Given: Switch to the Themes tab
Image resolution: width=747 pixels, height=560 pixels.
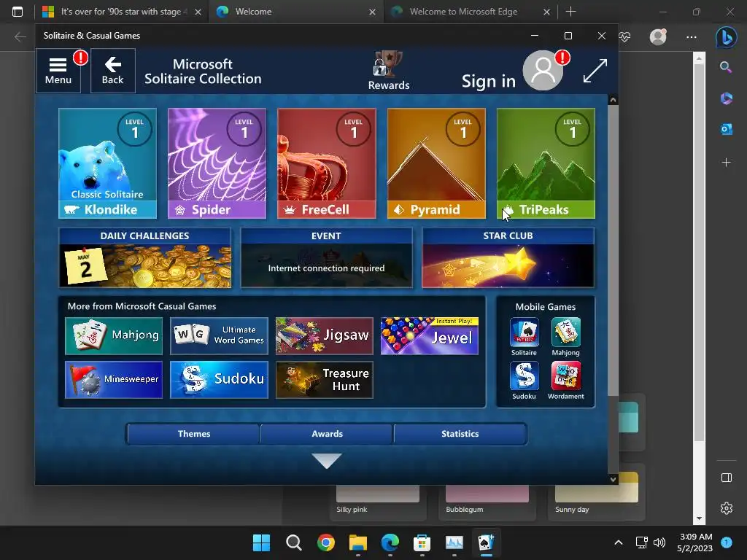Looking at the screenshot, I should (x=194, y=434).
